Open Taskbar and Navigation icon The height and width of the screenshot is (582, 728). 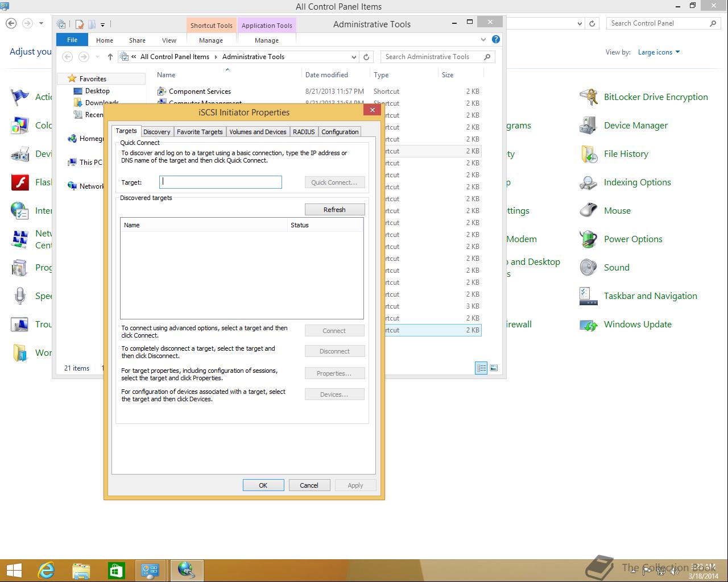click(x=589, y=296)
